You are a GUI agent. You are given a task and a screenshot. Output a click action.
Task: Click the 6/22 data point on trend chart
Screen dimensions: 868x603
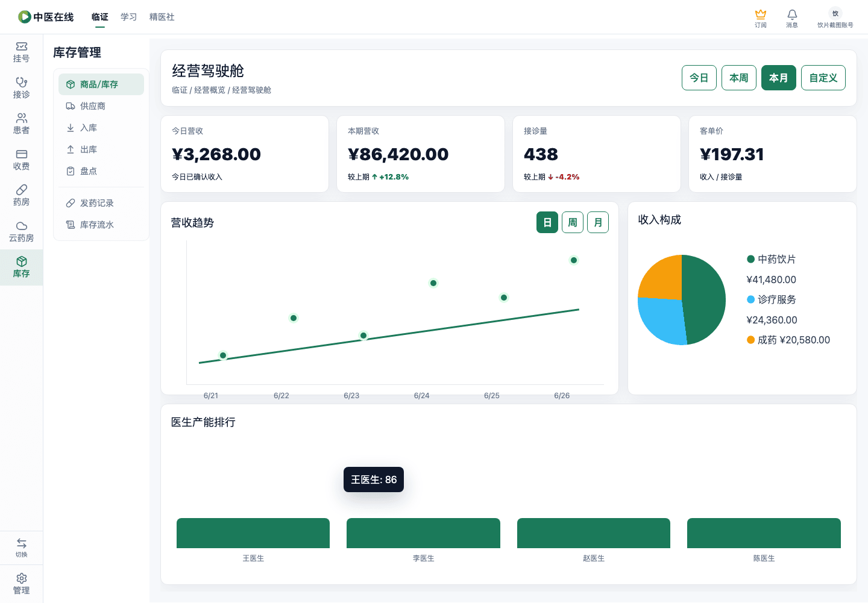click(294, 318)
